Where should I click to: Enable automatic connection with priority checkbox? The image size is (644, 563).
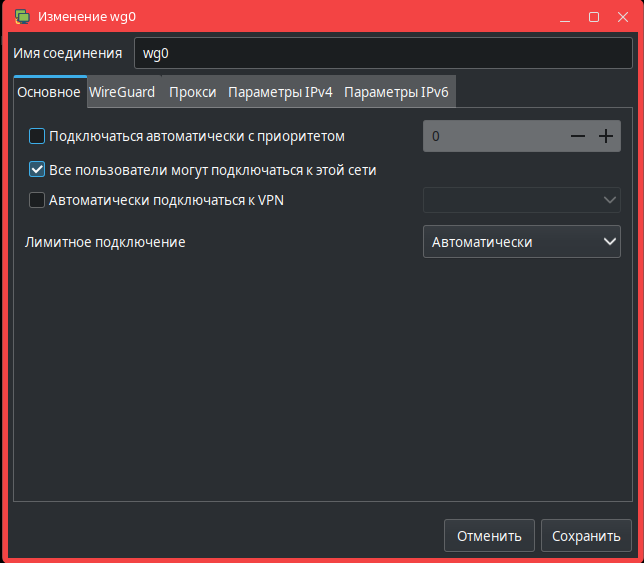pyautogui.click(x=37, y=136)
